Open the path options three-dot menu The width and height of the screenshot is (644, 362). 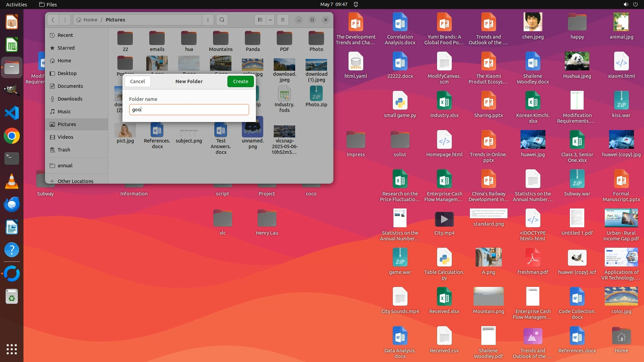click(208, 20)
